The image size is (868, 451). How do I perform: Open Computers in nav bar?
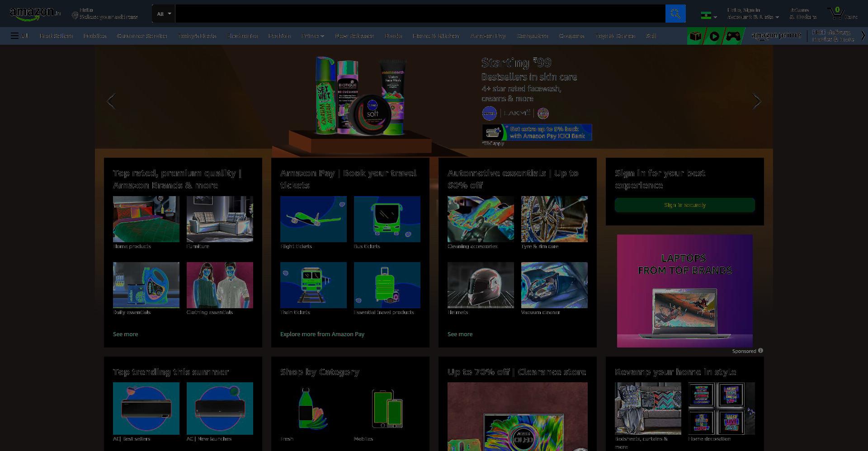pyautogui.click(x=533, y=36)
